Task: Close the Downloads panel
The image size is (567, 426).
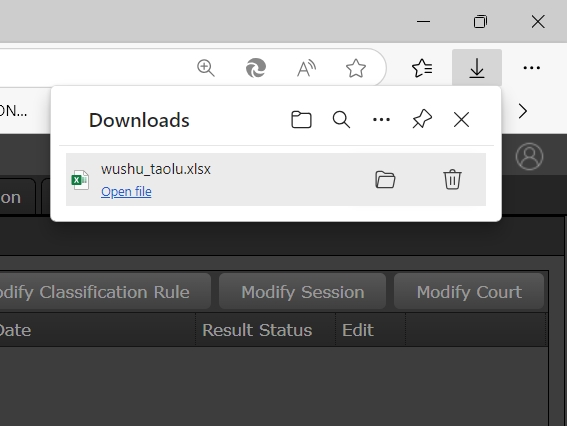Action: (x=461, y=119)
